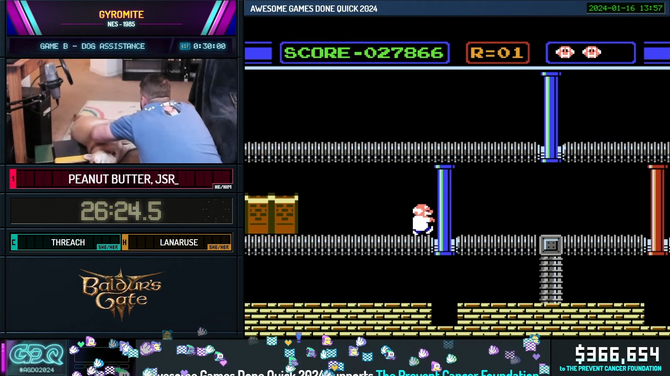Viewport: 670px width, 376px height.
Task: Click the EST estimate badge
Action: pyautogui.click(x=184, y=46)
